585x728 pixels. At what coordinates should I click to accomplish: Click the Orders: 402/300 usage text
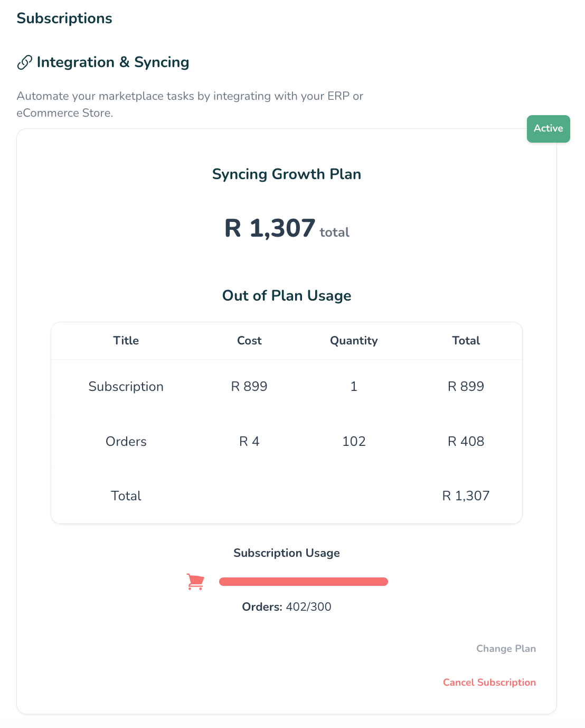pos(287,607)
